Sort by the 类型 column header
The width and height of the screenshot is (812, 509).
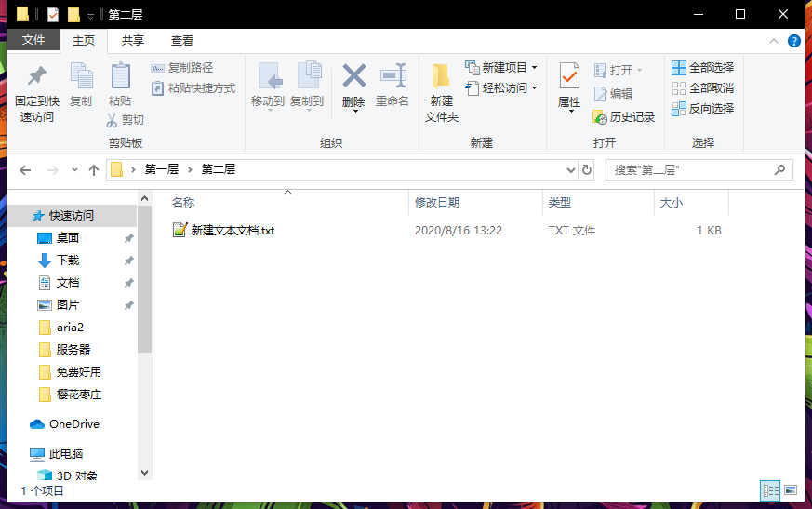click(559, 203)
